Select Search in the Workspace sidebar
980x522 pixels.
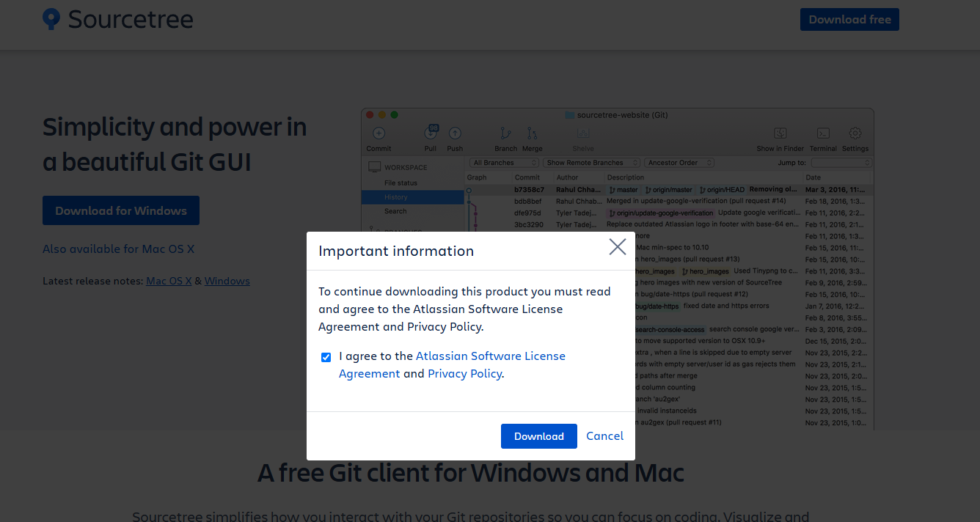(x=395, y=211)
